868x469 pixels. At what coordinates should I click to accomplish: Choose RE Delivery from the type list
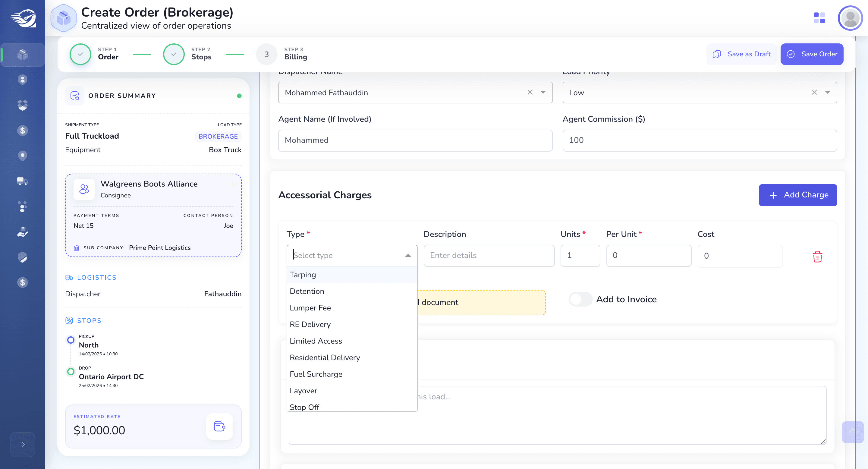352,324
